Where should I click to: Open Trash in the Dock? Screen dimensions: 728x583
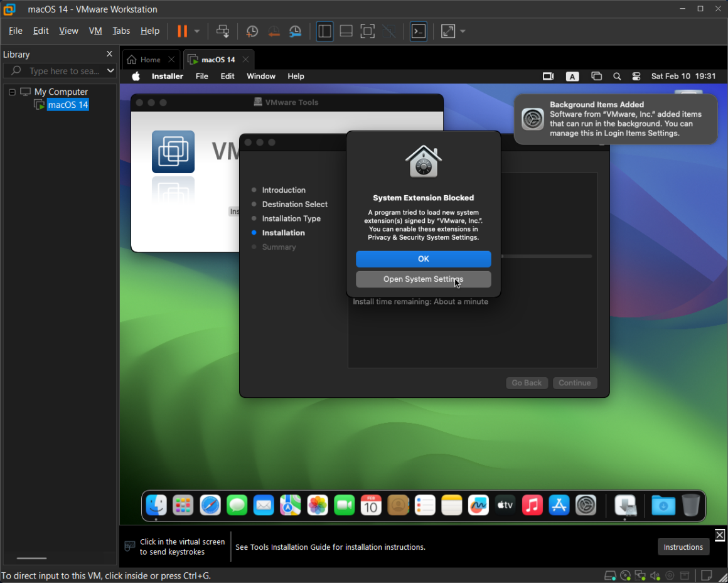click(x=691, y=505)
